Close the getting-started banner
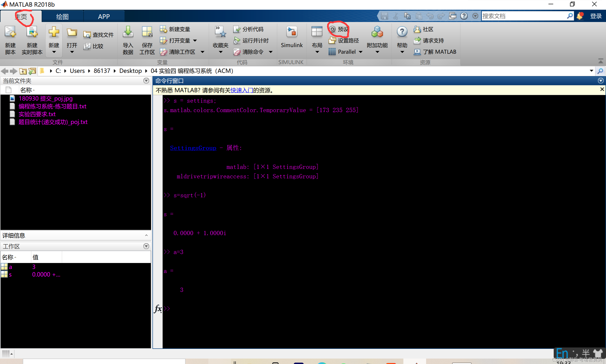The height and width of the screenshot is (364, 606). coord(602,89)
